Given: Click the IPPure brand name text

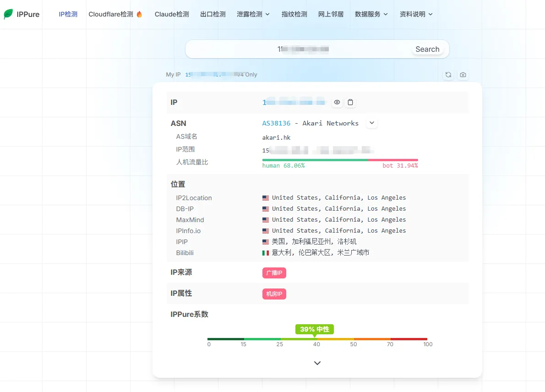Looking at the screenshot, I should 28,14.
